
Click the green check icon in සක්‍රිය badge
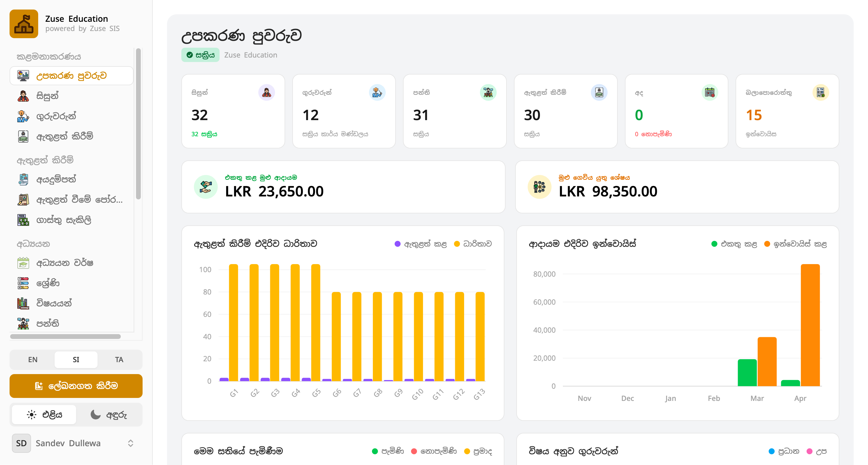point(190,55)
